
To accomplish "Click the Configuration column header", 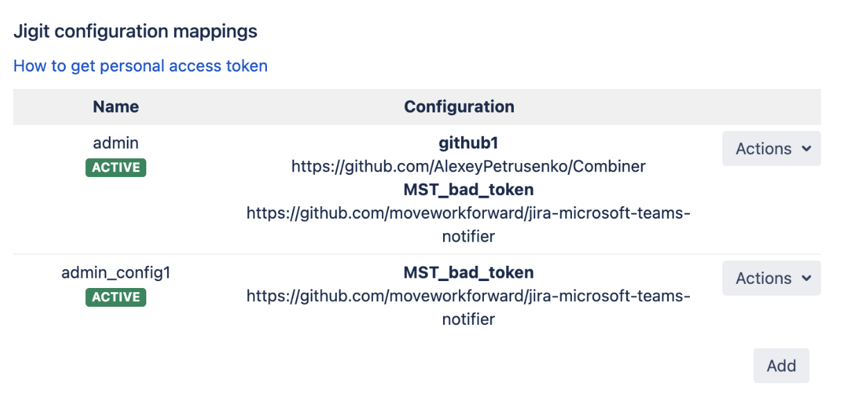I will 459,107.
